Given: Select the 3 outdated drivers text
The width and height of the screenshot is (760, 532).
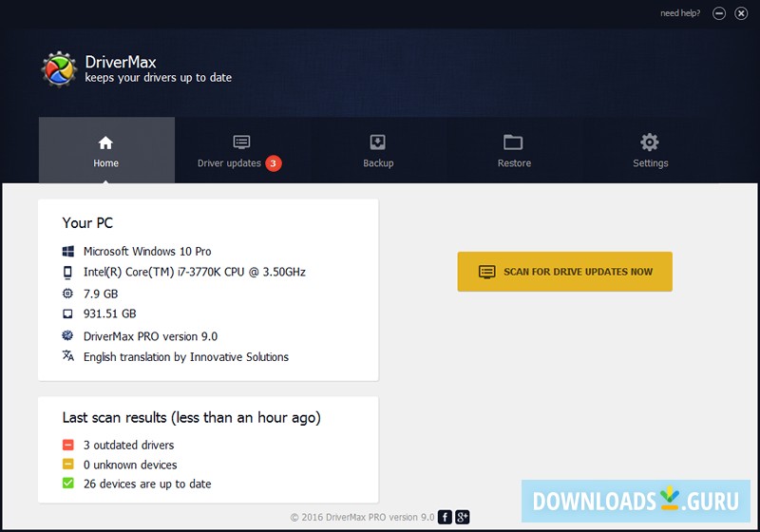Looking at the screenshot, I should click(x=128, y=445).
